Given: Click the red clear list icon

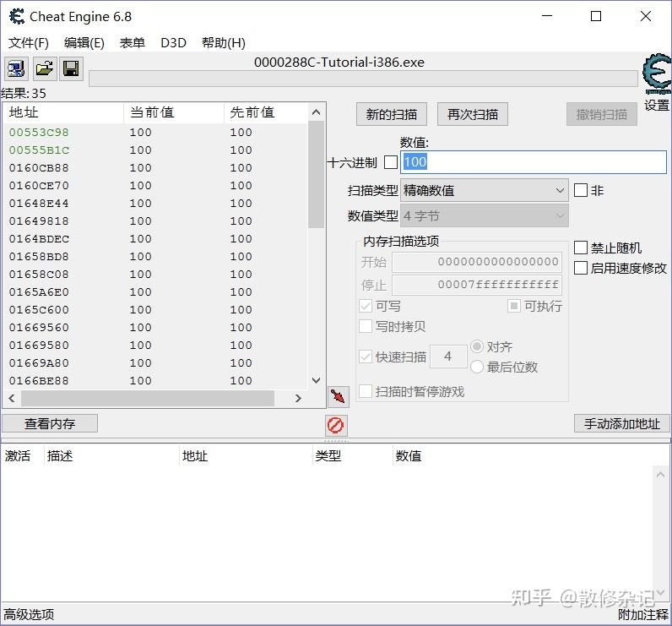Looking at the screenshot, I should (335, 425).
